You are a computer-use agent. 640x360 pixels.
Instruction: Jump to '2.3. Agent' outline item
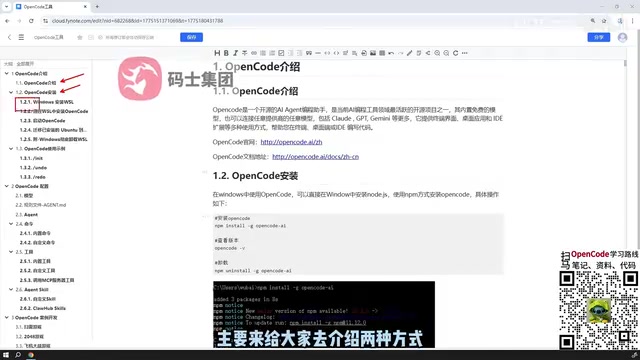pos(27,214)
